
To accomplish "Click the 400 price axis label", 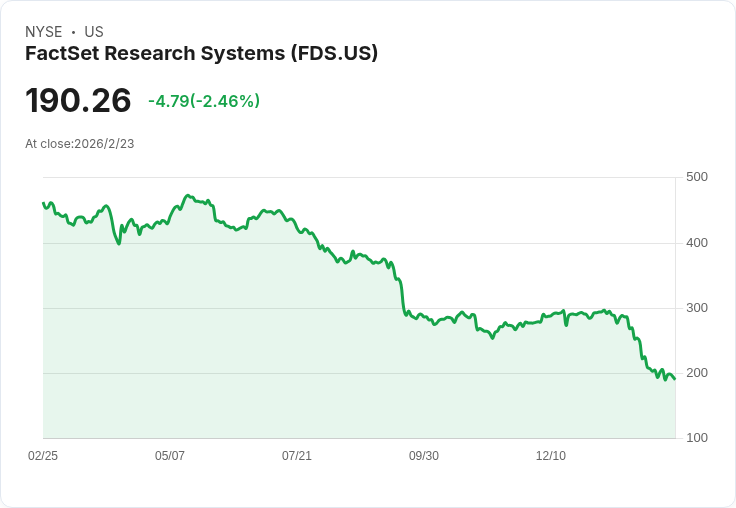I will 697,243.
